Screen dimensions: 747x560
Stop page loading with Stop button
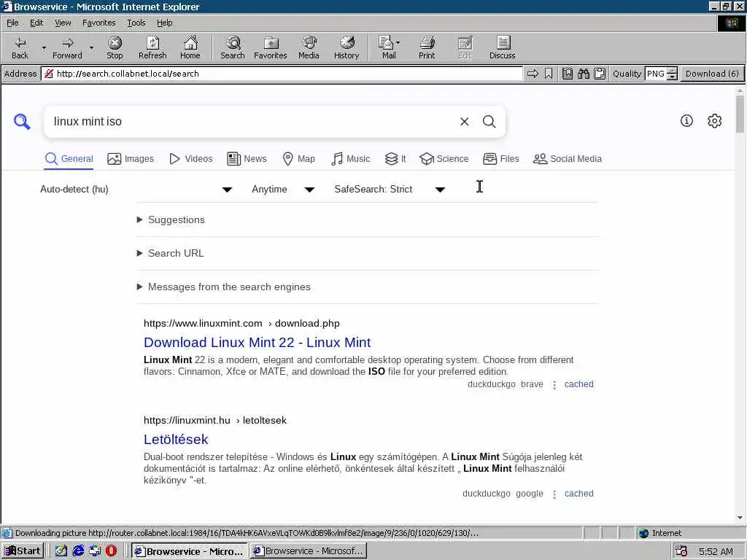tap(115, 47)
